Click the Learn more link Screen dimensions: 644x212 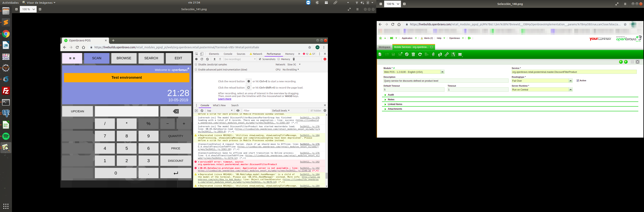point(225,99)
